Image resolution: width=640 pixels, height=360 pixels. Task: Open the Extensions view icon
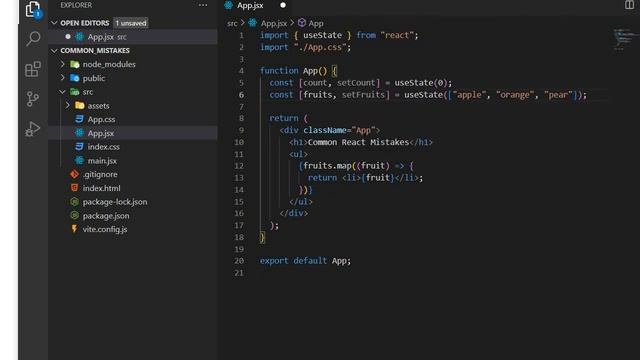click(33, 69)
